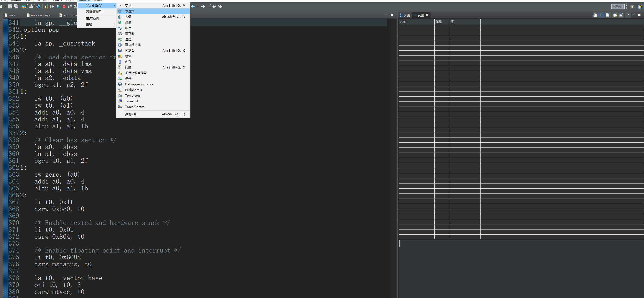
Task: Open the app_time editor tab
Action: (68, 15)
